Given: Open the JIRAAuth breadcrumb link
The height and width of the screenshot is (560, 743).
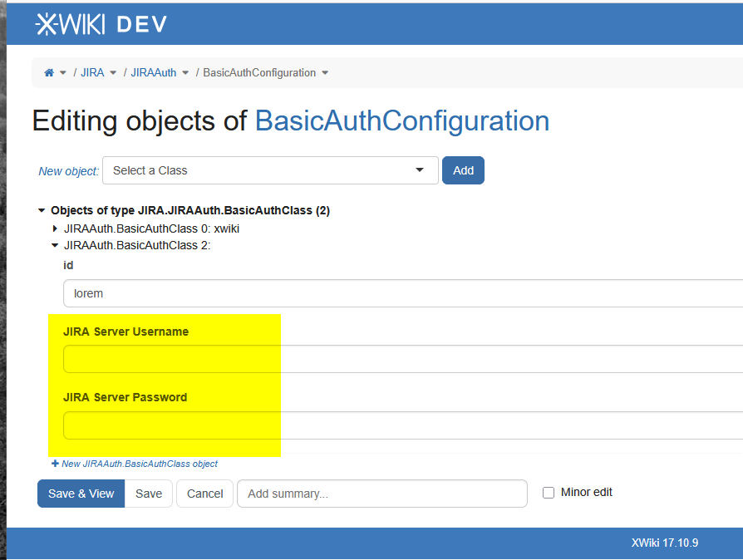Looking at the screenshot, I should [154, 72].
